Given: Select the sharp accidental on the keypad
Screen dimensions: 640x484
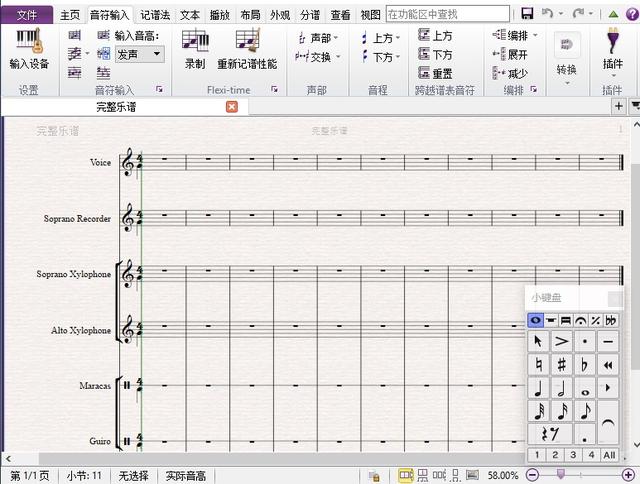Looking at the screenshot, I should [x=562, y=364].
